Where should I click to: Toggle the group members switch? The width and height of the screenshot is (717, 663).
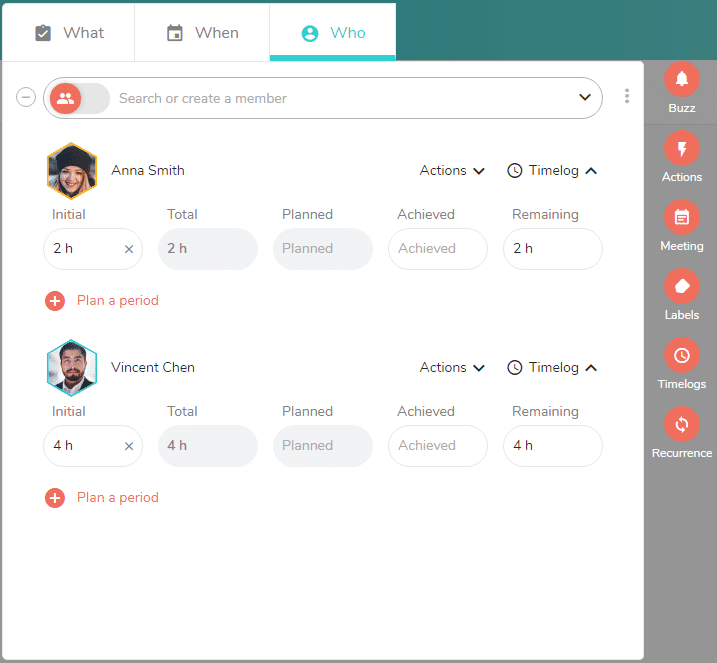click(x=80, y=98)
